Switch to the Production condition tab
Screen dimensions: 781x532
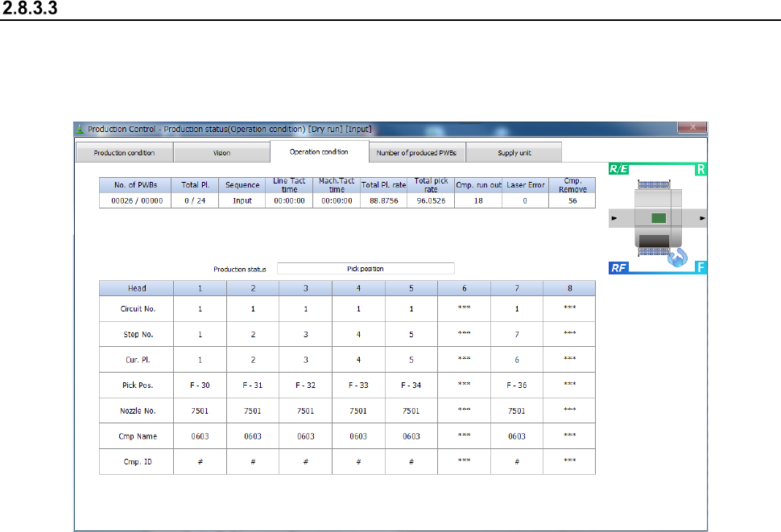pyautogui.click(x=124, y=152)
